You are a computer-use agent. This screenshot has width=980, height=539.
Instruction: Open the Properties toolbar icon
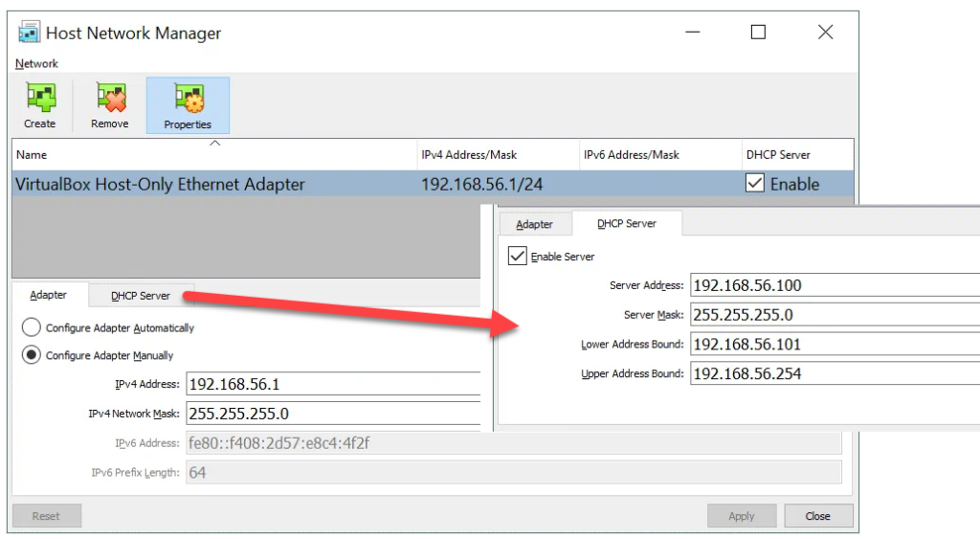188,105
